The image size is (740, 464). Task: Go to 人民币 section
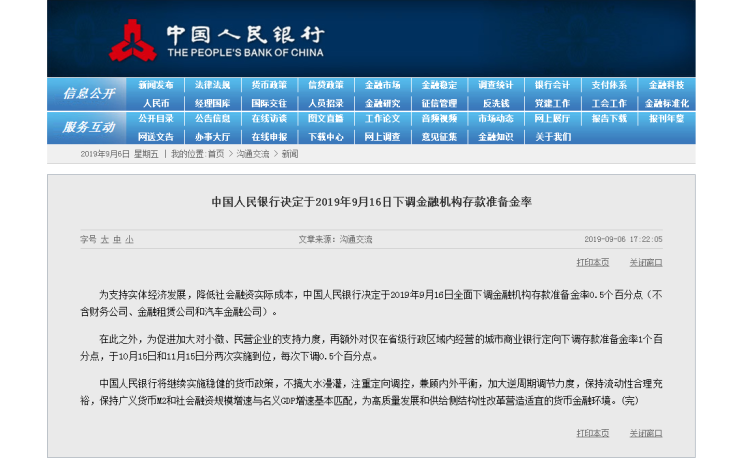[156, 103]
